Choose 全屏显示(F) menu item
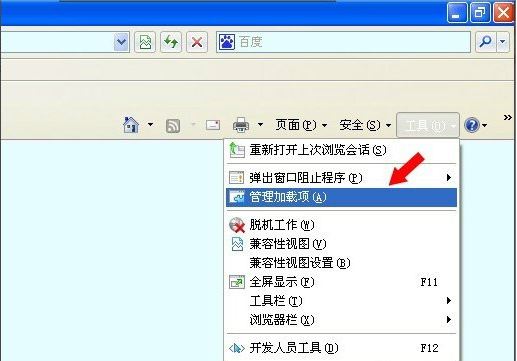Image resolution: width=517 pixels, height=361 pixels. click(342, 282)
